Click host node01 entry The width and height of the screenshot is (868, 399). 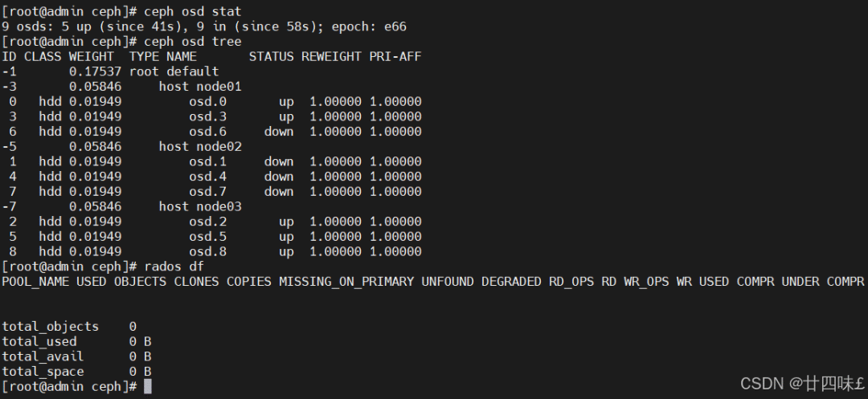coord(200,86)
